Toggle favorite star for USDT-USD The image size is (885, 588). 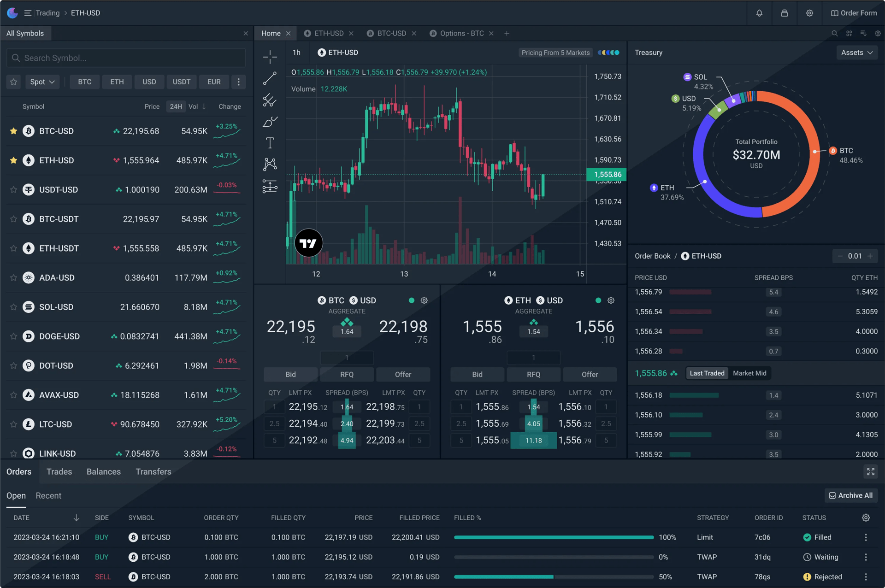tap(13, 190)
